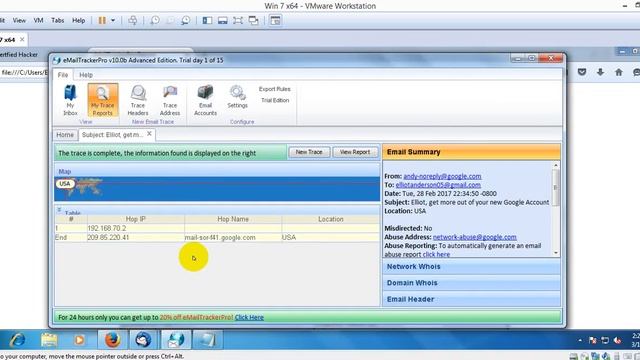Expand the Domain Whois section
The width and height of the screenshot is (640, 360).
click(x=471, y=283)
